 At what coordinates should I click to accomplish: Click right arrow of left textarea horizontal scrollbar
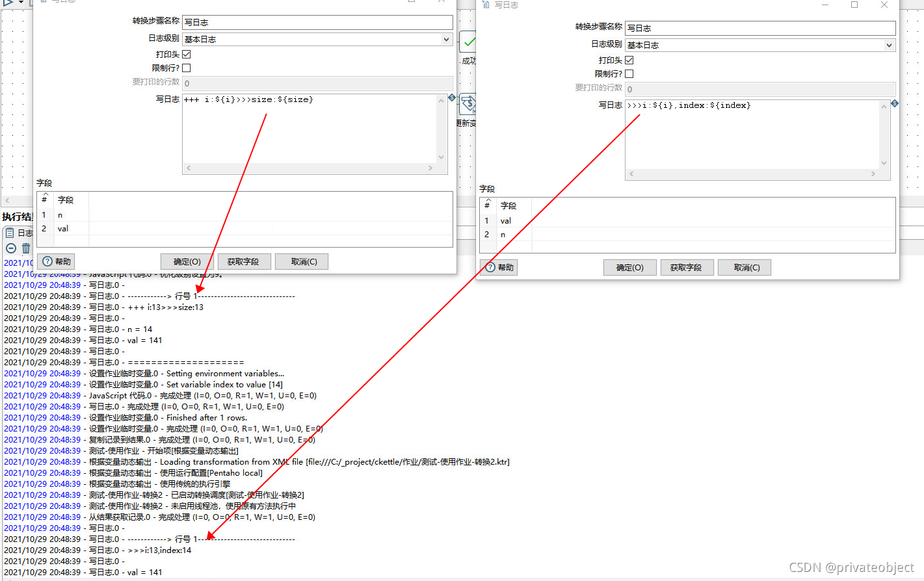click(430, 168)
